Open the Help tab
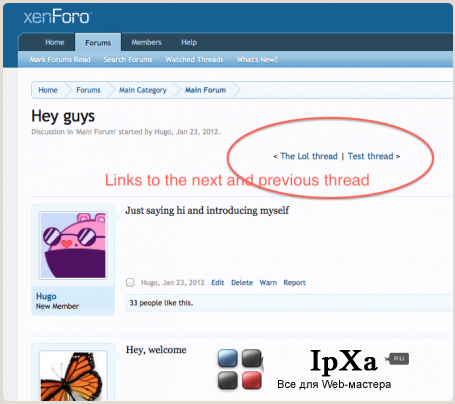This screenshot has height=404, width=455. point(189,42)
